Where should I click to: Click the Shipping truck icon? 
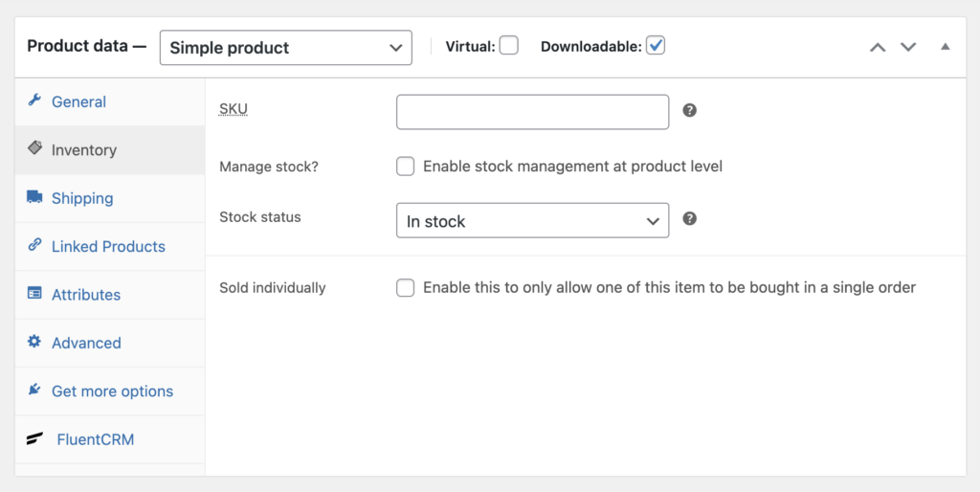click(34, 197)
